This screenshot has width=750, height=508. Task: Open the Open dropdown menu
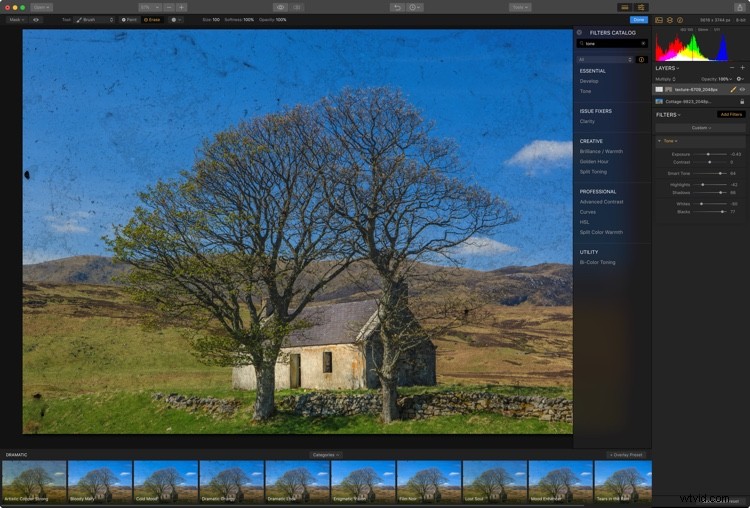42,7
